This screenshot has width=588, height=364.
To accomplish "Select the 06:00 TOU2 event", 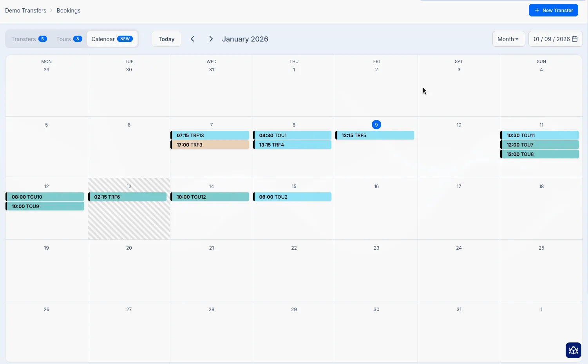I will coord(293,197).
